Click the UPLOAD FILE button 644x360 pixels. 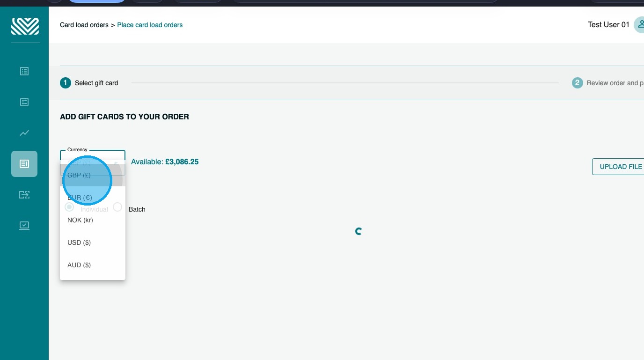click(618, 167)
